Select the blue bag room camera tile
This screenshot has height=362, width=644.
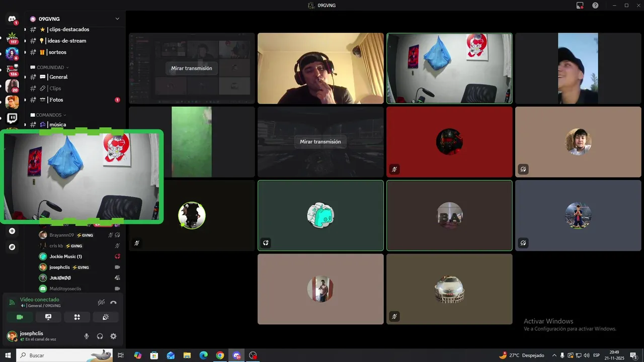tap(449, 68)
